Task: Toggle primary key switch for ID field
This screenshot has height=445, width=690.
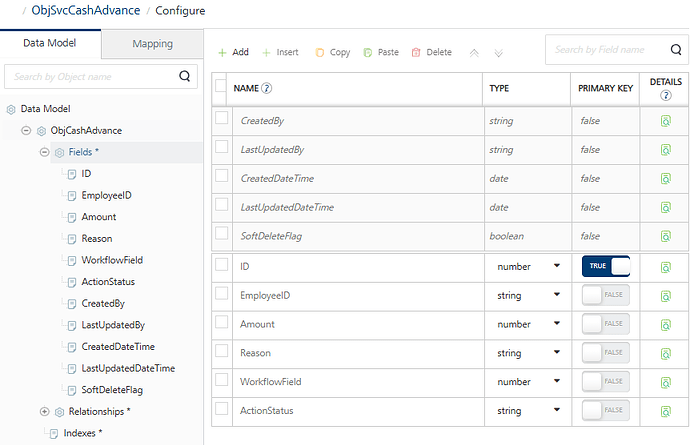Action: [x=606, y=267]
